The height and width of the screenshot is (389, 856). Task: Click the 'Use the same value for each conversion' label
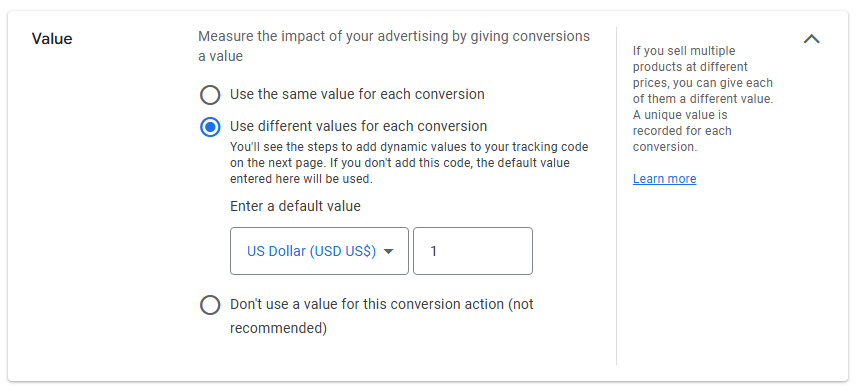pos(357,94)
